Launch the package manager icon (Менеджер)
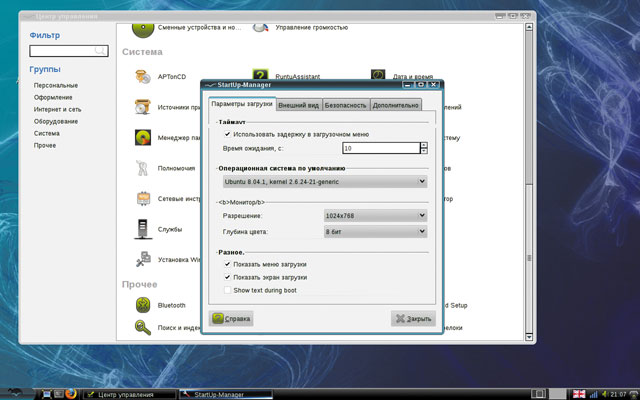The image size is (640, 400). 143,138
